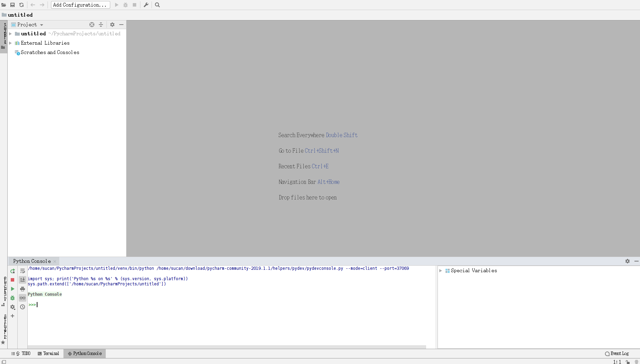Image resolution: width=640 pixels, height=364 pixels.
Task: Click the console input prompt line
Action: (231, 305)
